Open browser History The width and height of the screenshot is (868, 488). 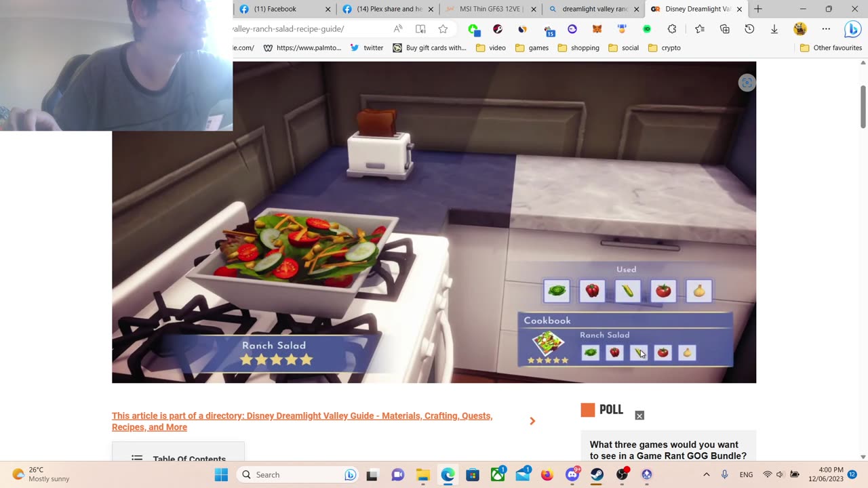[x=749, y=29]
